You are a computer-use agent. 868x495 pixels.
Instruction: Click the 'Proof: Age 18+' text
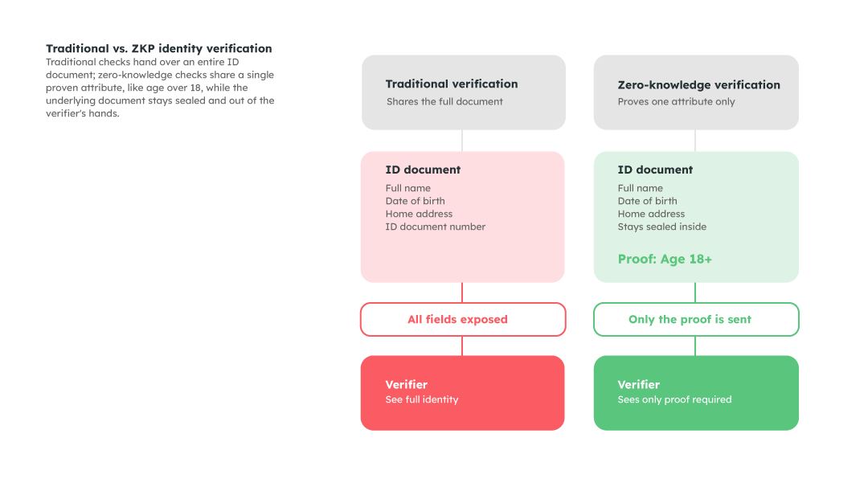click(x=665, y=259)
